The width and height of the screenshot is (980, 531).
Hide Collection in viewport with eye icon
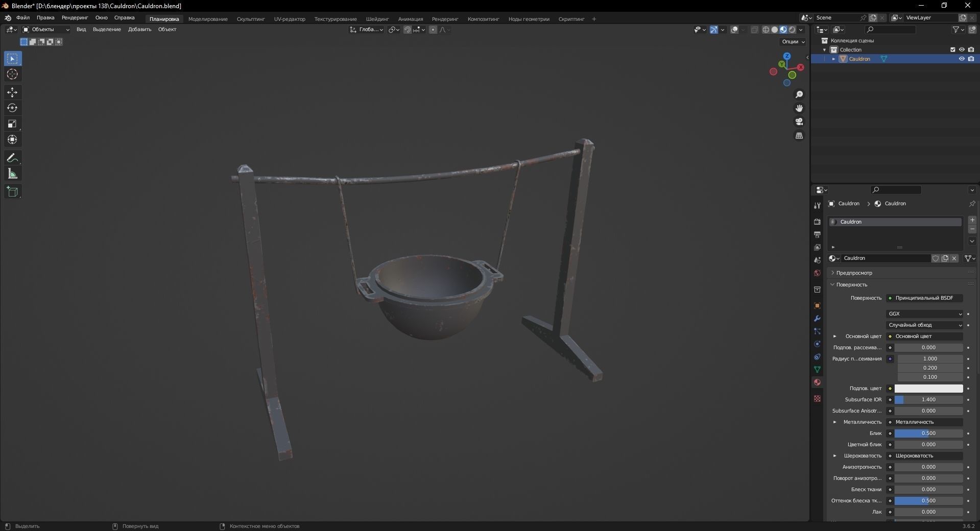pos(962,50)
